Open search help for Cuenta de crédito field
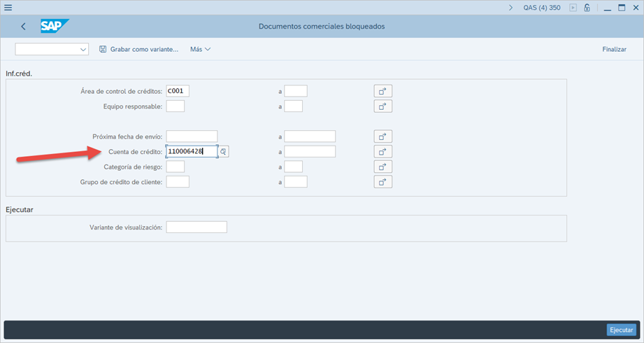This screenshot has width=644, height=343. 224,151
